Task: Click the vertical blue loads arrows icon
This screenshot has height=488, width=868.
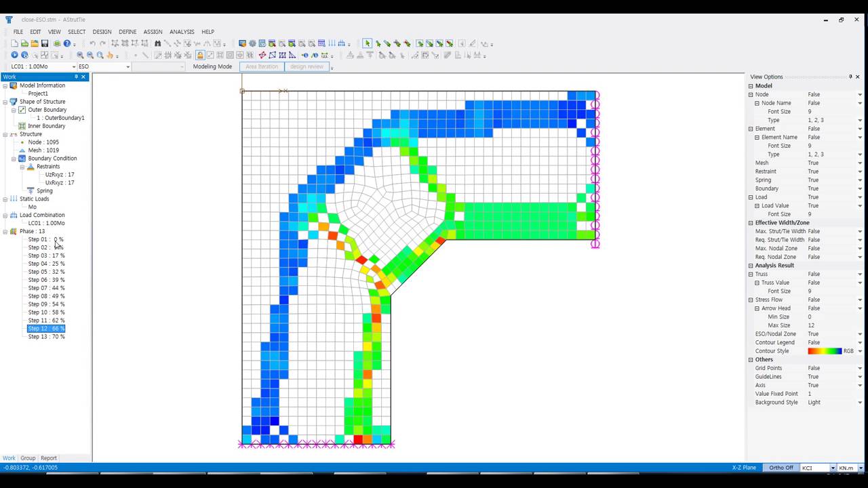Action: (x=332, y=43)
